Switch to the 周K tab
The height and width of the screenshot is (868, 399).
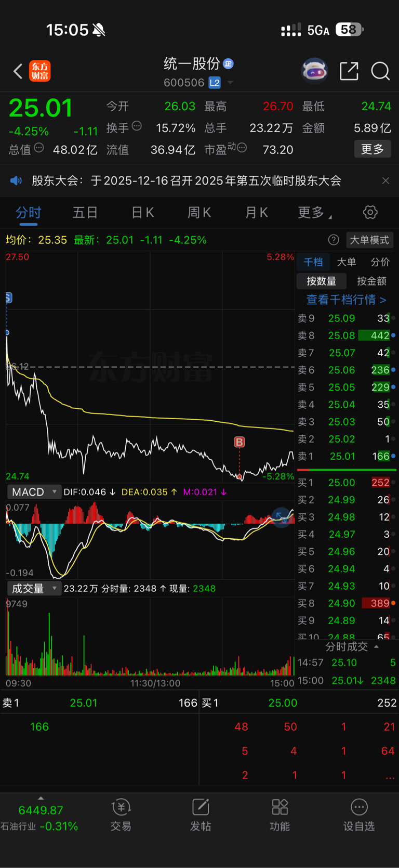(199, 212)
